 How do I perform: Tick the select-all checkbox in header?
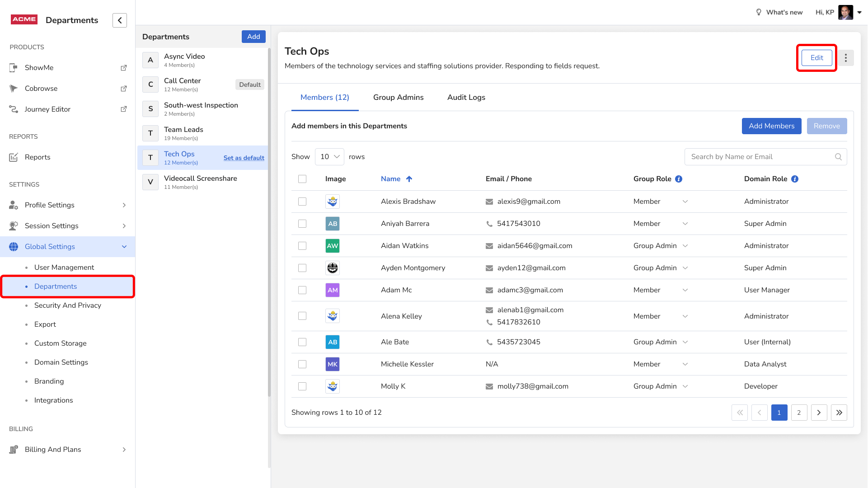(302, 179)
